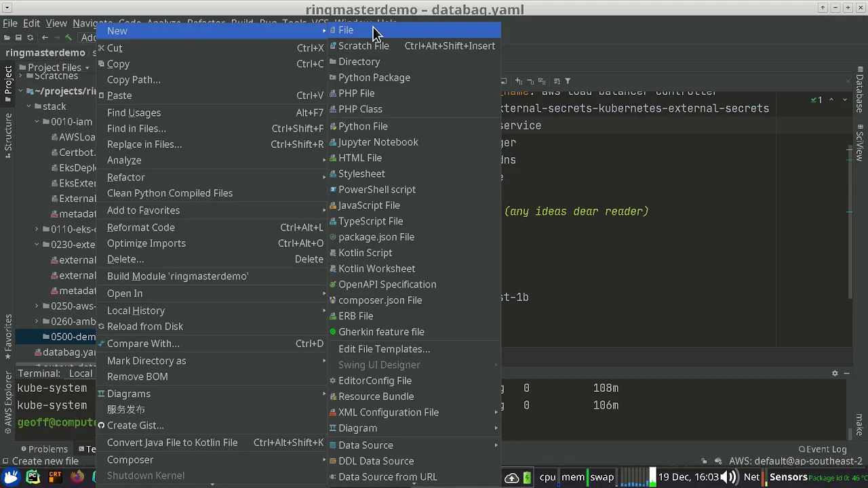Select Stylesheet from the New list
The width and height of the screenshot is (868, 488).
pos(414,174)
